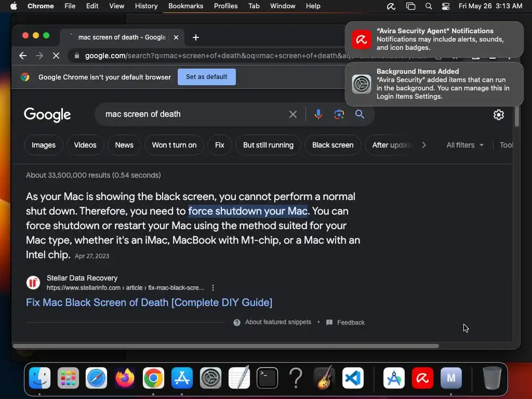Stop loading the page
Image resolution: width=532 pixels, height=399 pixels.
tap(56, 56)
